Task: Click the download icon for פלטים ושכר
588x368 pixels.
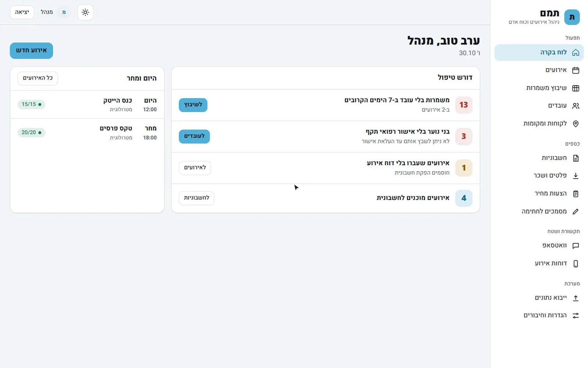Action: point(576,176)
